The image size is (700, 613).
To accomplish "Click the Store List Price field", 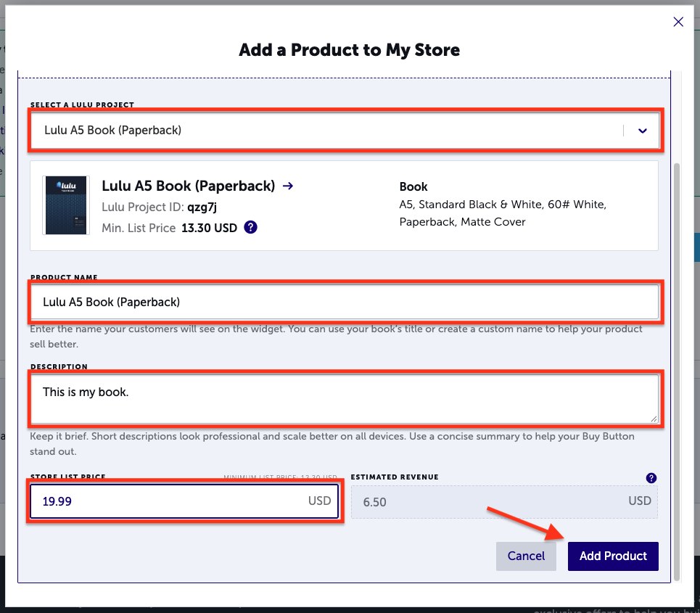I will (184, 501).
